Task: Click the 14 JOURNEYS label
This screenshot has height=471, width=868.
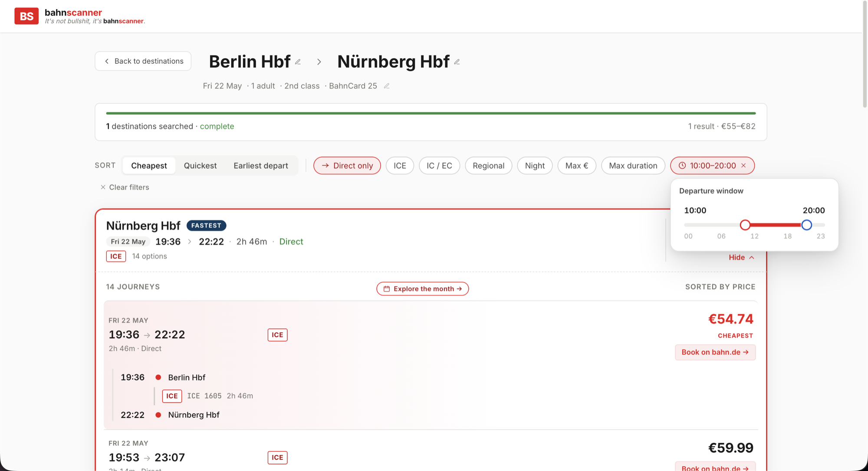Action: pyautogui.click(x=133, y=287)
